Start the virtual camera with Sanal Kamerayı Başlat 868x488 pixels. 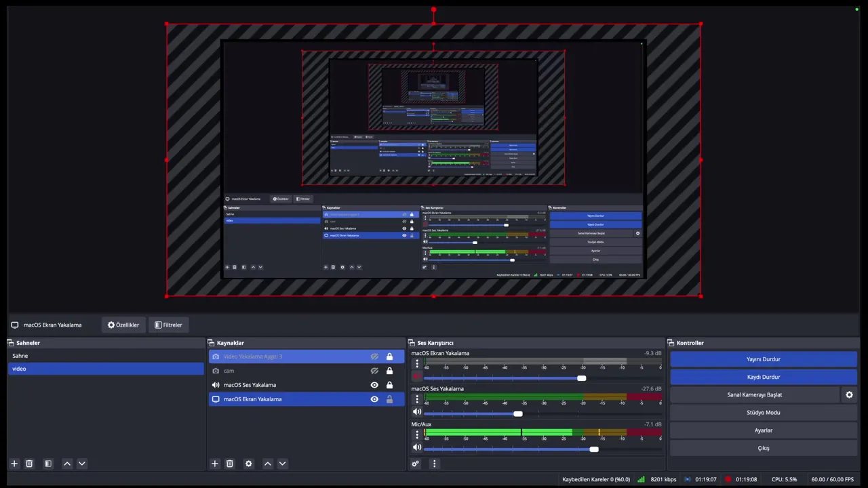tap(755, 394)
